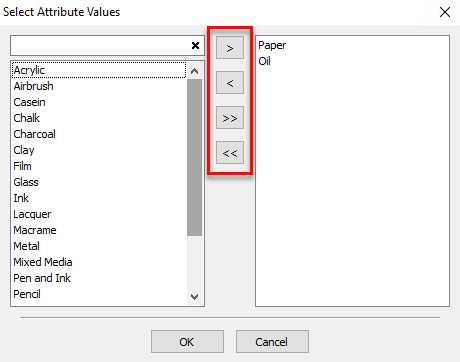Screen dimensions: 460x362
Task: Click the double left arrow remove-all button
Action: pyautogui.click(x=230, y=153)
